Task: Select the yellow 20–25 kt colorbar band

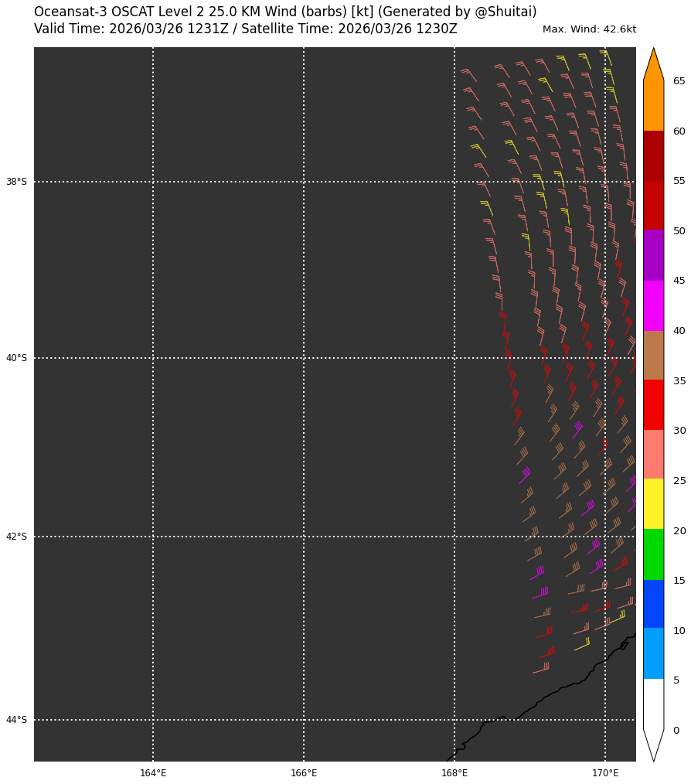Action: [653, 504]
